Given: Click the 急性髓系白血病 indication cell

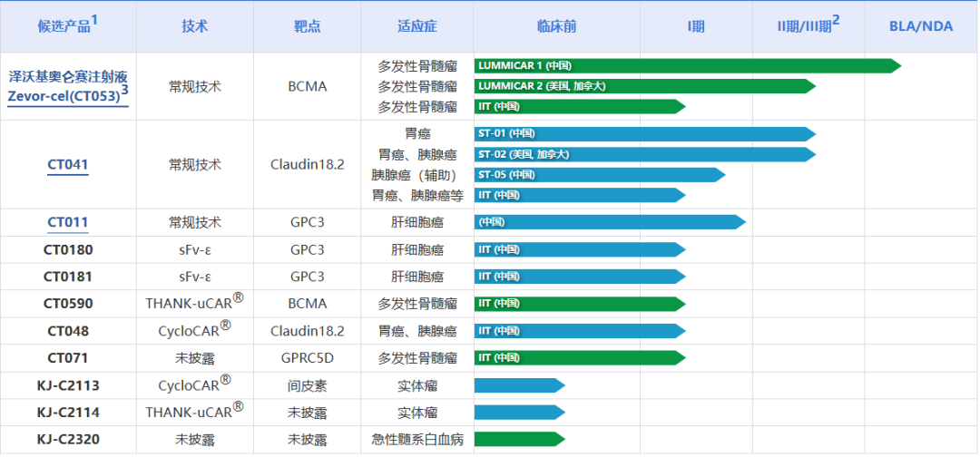Looking at the screenshot, I should click(417, 440).
